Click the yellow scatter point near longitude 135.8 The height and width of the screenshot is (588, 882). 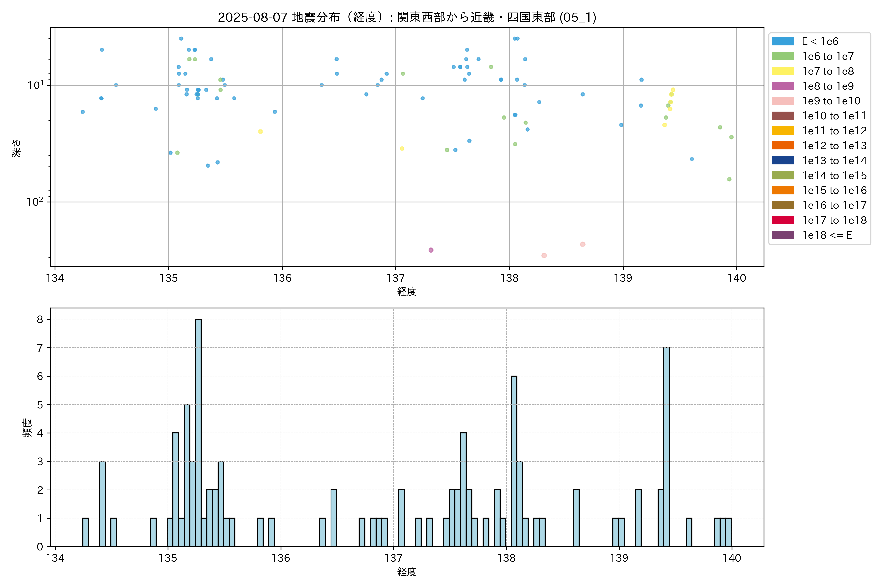pyautogui.click(x=261, y=132)
